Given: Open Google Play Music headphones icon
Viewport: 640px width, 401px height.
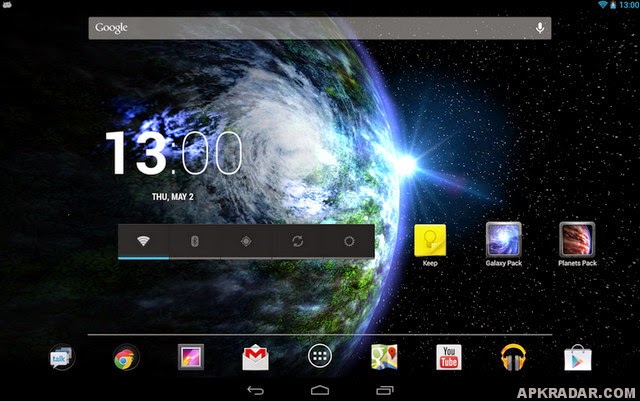Looking at the screenshot, I should click(x=513, y=357).
